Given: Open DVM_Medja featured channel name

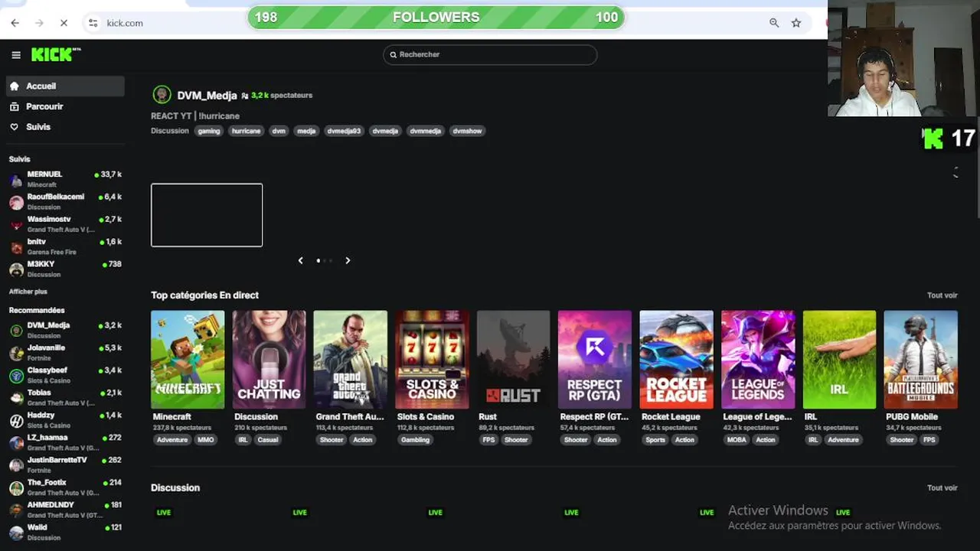Looking at the screenshot, I should 207,96.
